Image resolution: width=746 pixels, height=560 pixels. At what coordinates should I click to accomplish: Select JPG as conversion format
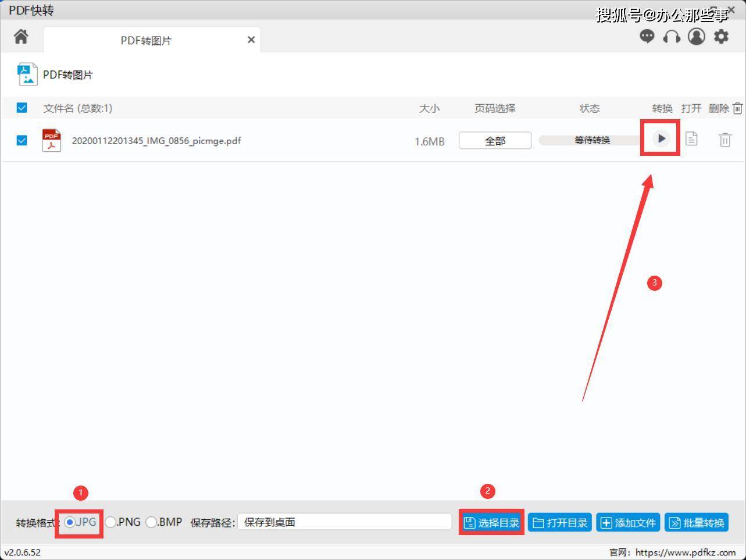[70, 522]
